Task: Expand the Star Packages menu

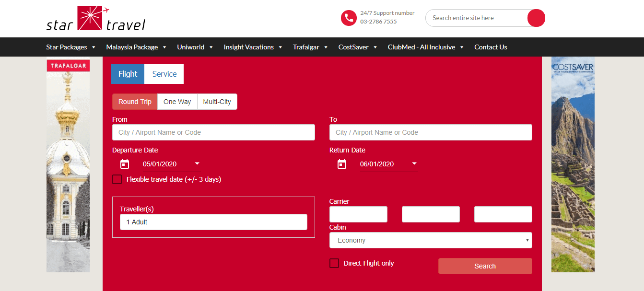Action: (x=71, y=47)
